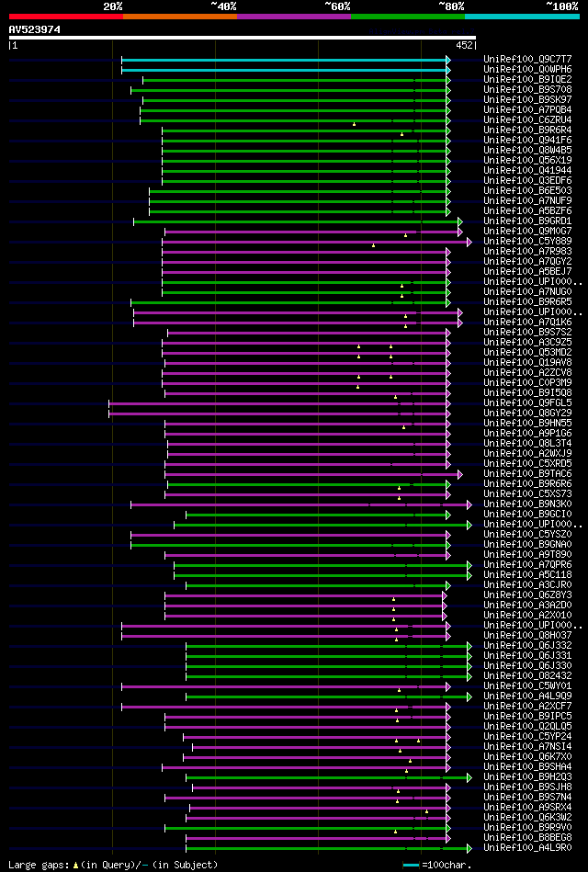Select the green alignment bar for UniRef100_Q6J332
This screenshot has height=872, width=588.
coord(329,646)
